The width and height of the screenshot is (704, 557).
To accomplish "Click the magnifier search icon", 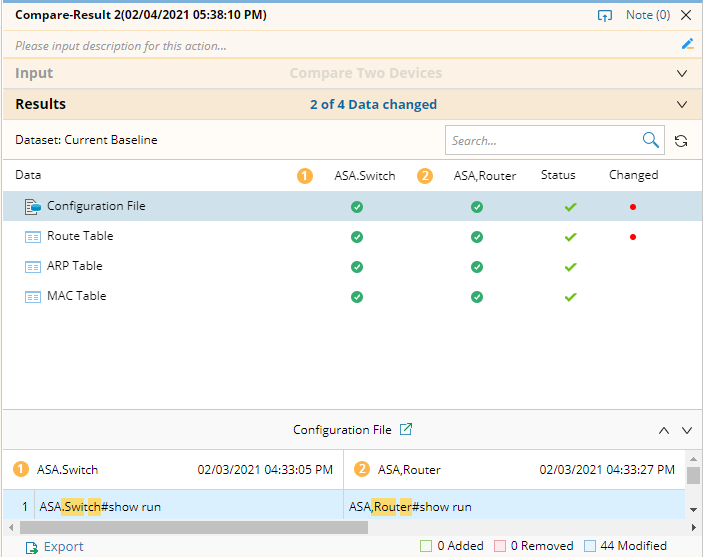I will (x=651, y=140).
